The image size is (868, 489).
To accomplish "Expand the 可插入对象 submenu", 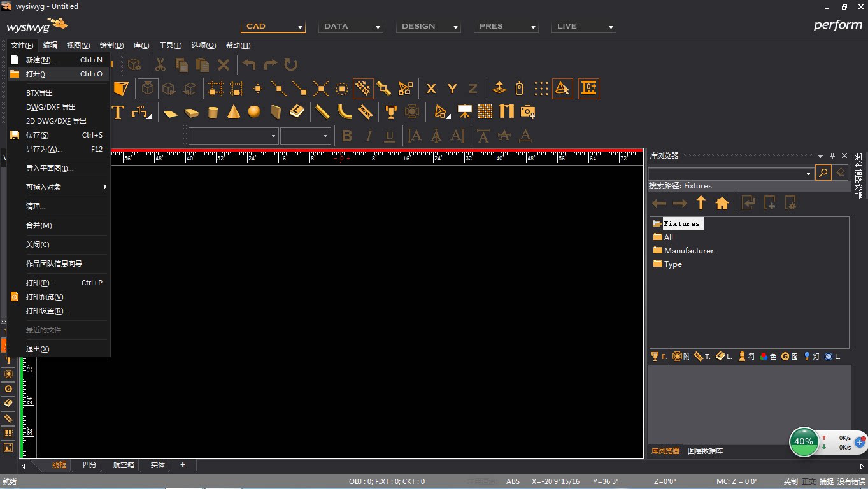I will [59, 187].
